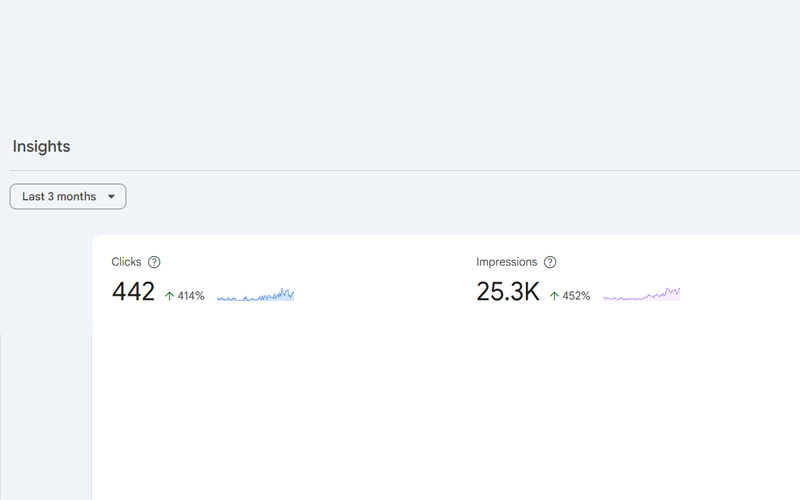800x500 pixels.
Task: Click the 414% change indicator
Action: [191, 296]
